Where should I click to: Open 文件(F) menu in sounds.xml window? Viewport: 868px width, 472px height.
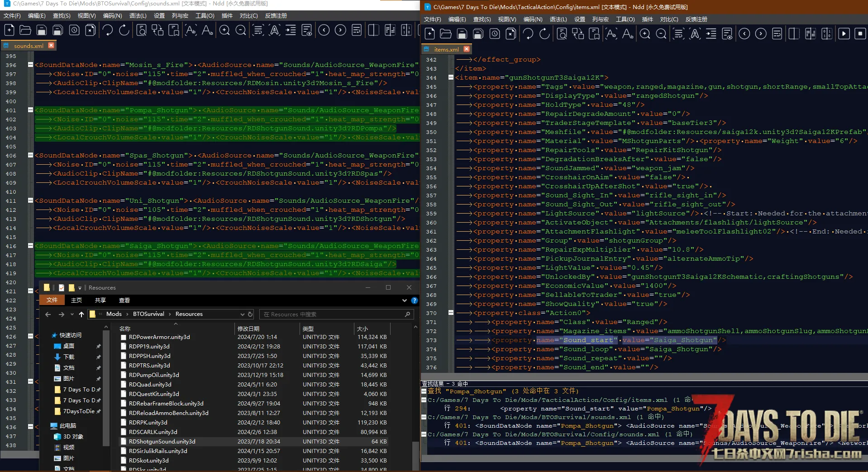(x=12, y=16)
